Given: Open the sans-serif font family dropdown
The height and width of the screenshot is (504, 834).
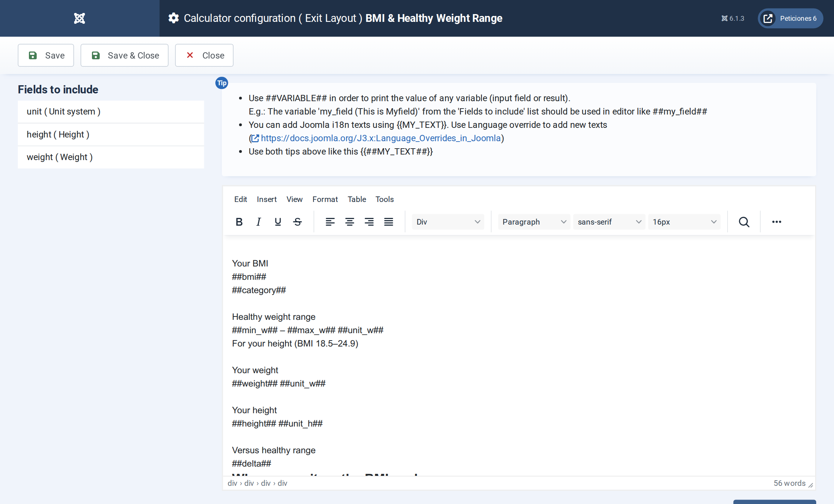Looking at the screenshot, I should 609,222.
